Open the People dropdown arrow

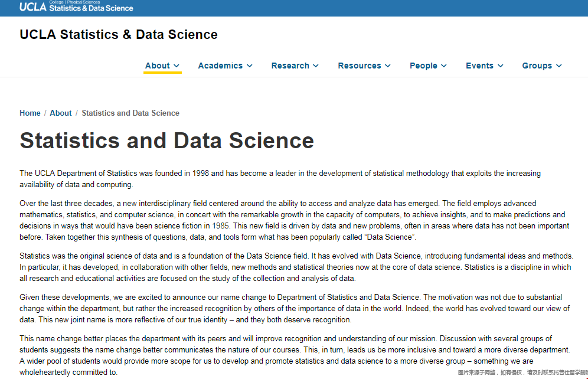[444, 66]
